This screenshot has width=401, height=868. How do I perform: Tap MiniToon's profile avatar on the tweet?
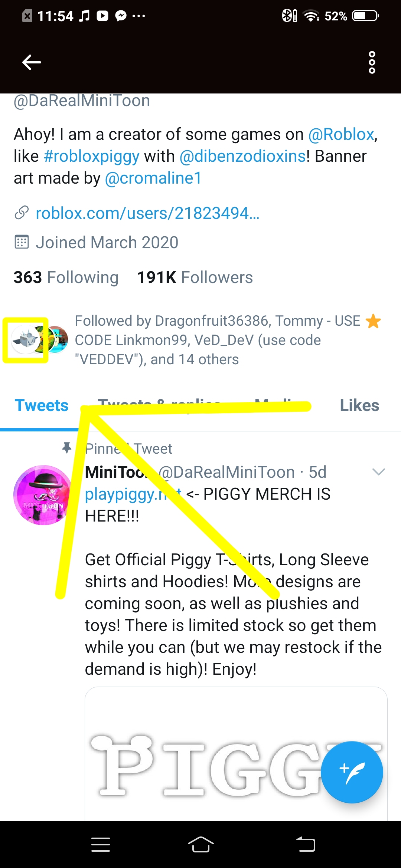42,495
